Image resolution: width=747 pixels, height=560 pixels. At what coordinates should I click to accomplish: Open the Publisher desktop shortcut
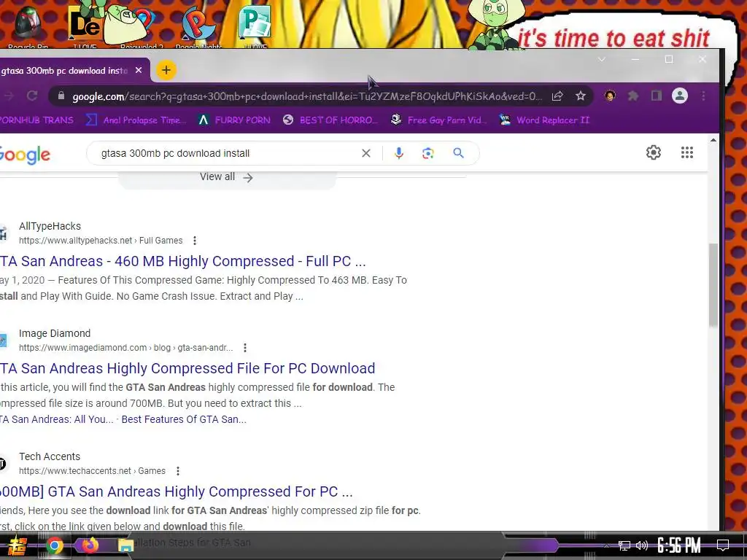click(255, 26)
